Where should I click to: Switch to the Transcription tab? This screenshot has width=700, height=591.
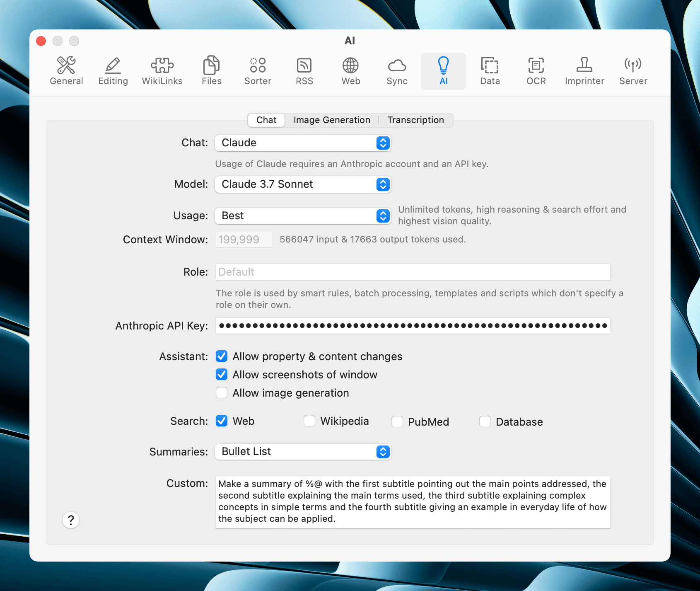(415, 120)
